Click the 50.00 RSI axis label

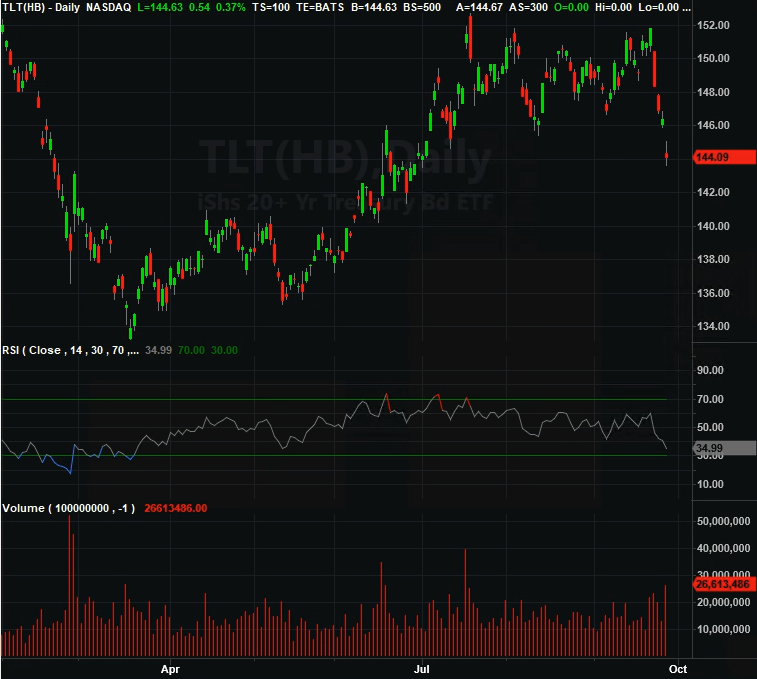(710, 427)
